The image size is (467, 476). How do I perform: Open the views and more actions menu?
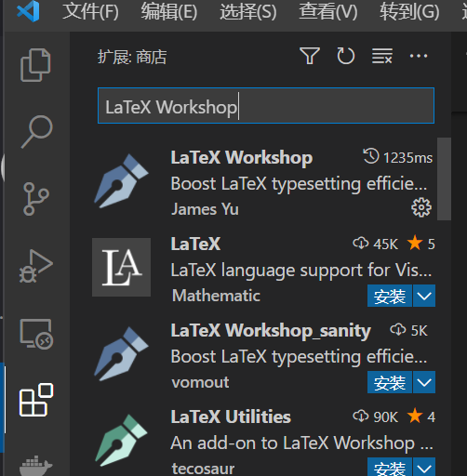(419, 56)
